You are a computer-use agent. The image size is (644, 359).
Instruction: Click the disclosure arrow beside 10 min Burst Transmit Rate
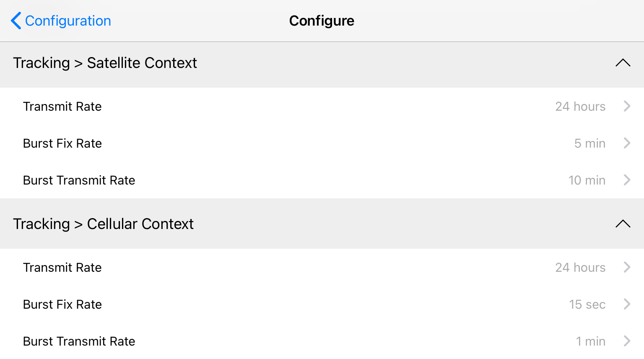tap(627, 180)
